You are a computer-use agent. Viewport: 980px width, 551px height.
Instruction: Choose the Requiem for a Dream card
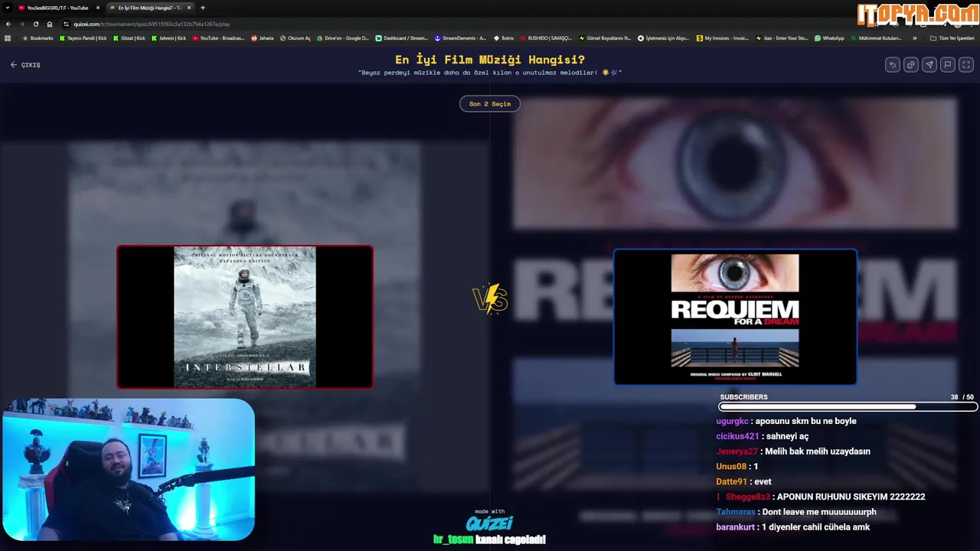735,317
